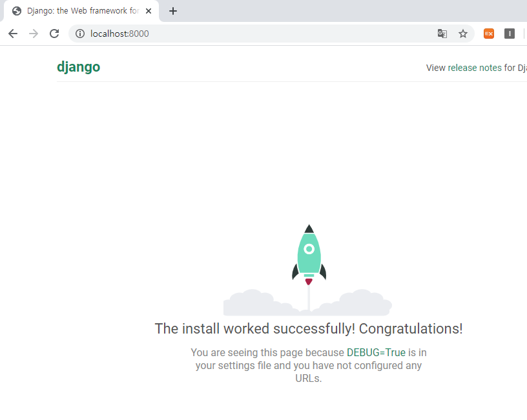Follow the DEBUG=True link
Screen dimensions: 527x420
[x=376, y=352]
